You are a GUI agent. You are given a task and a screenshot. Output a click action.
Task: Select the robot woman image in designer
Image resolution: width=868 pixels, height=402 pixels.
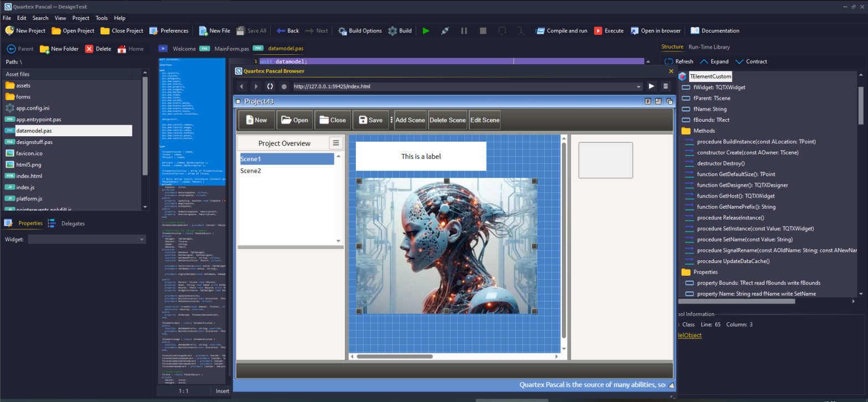446,246
